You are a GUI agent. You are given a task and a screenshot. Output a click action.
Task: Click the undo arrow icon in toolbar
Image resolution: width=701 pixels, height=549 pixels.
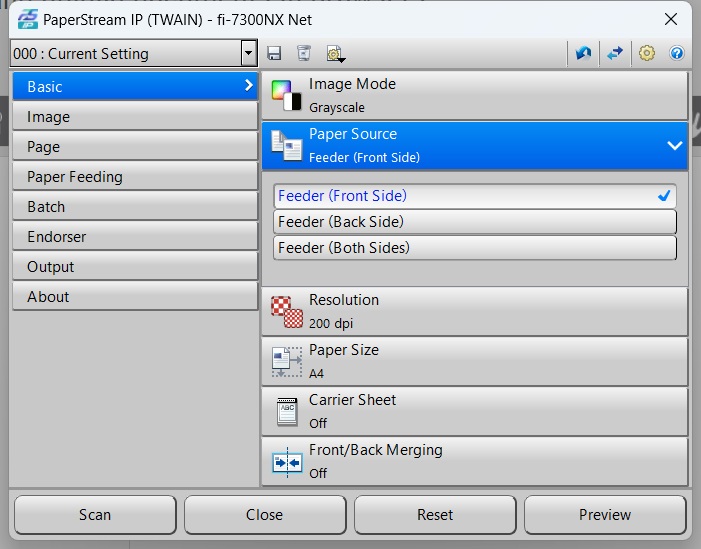point(583,53)
